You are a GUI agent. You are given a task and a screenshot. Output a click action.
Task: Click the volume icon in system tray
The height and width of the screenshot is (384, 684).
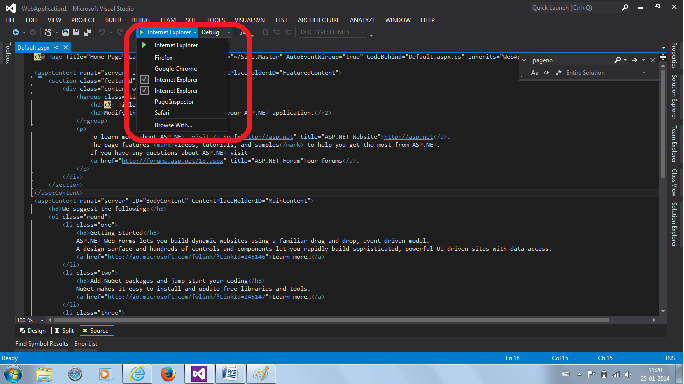(628, 374)
